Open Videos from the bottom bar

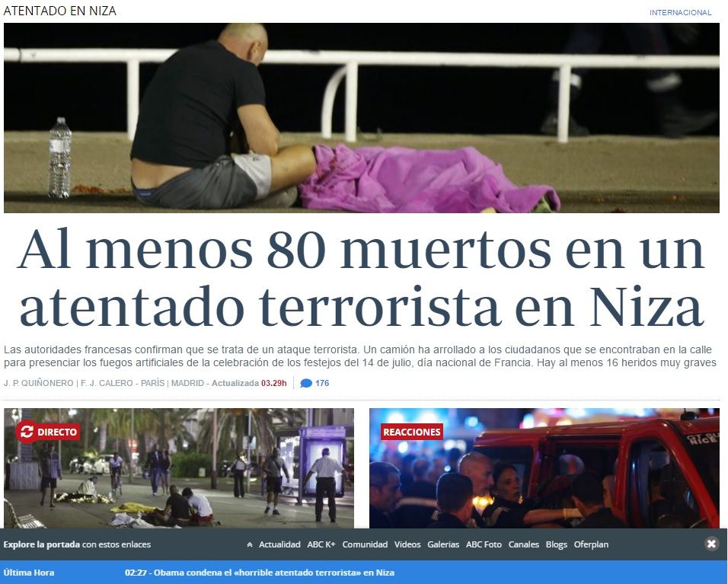click(x=407, y=544)
